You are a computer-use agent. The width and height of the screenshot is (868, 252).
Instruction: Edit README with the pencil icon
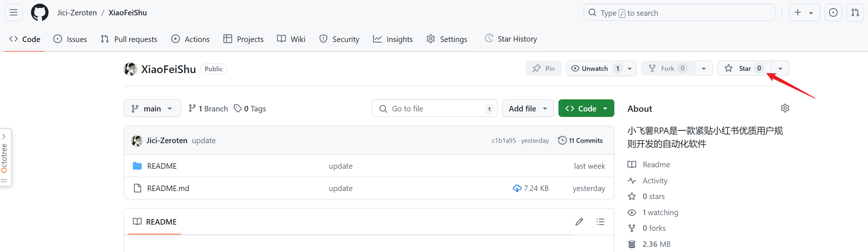tap(579, 222)
